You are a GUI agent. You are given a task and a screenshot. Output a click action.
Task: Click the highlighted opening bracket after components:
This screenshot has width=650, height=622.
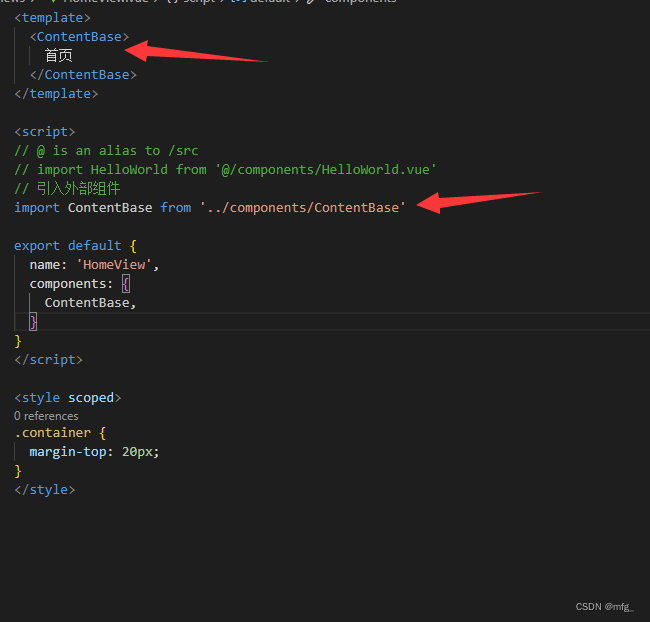click(126, 284)
